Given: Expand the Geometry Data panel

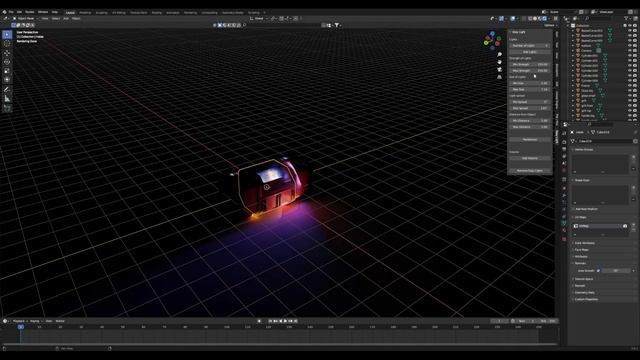Looking at the screenshot, I should [x=584, y=293].
